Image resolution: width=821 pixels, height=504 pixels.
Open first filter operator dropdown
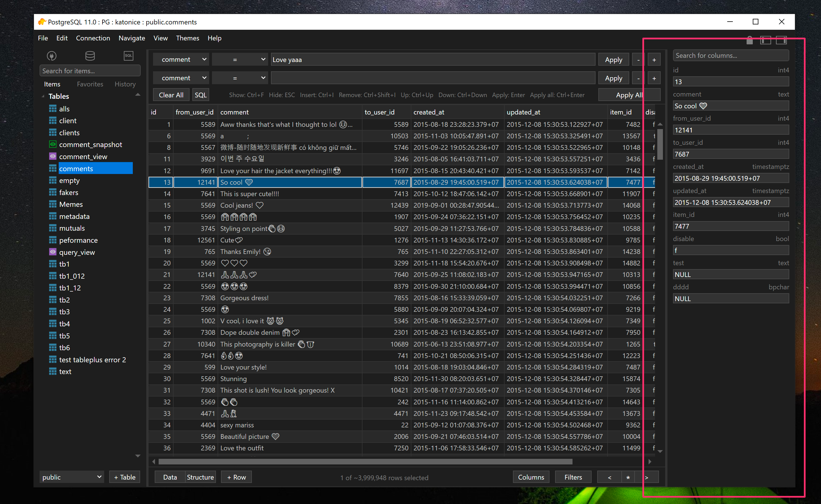[x=240, y=59]
